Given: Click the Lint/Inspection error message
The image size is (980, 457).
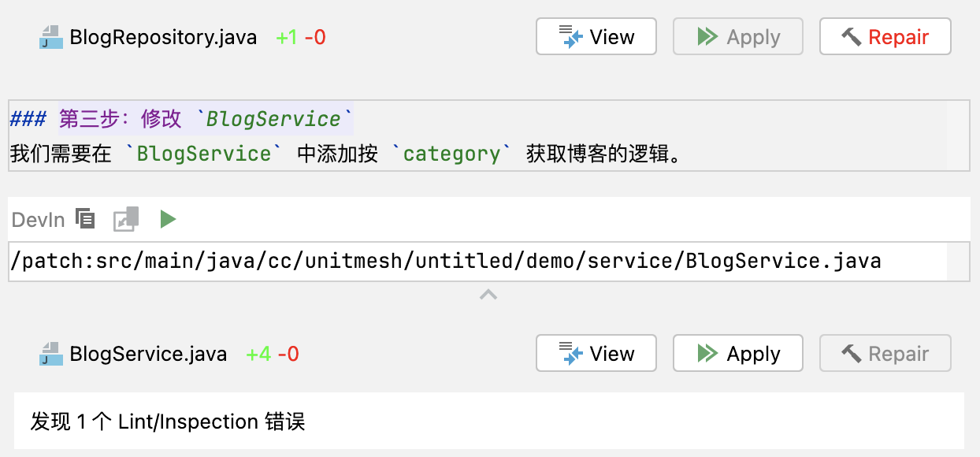Looking at the screenshot, I should 168,422.
